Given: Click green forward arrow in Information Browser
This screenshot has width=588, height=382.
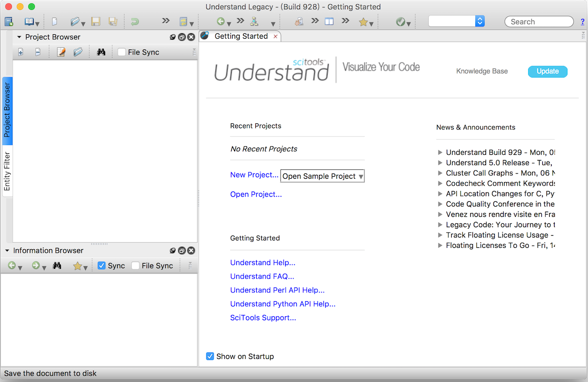Looking at the screenshot, I should click(x=36, y=265).
